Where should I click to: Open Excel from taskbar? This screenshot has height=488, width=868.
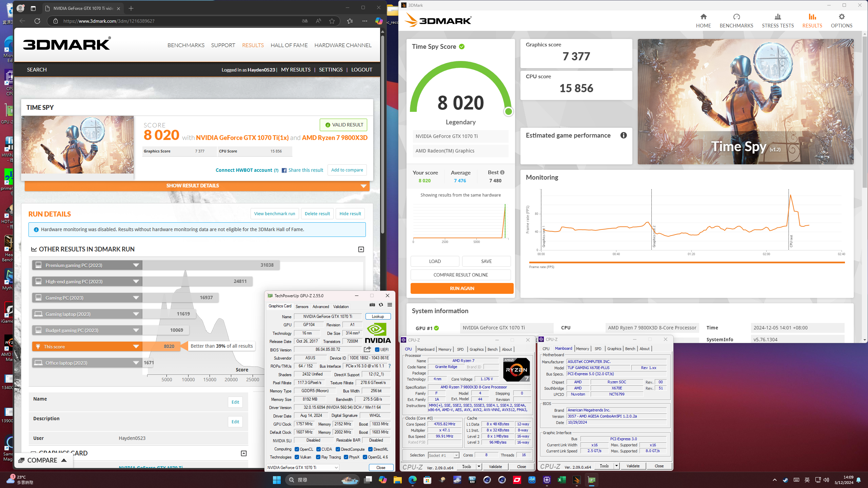tap(562, 480)
